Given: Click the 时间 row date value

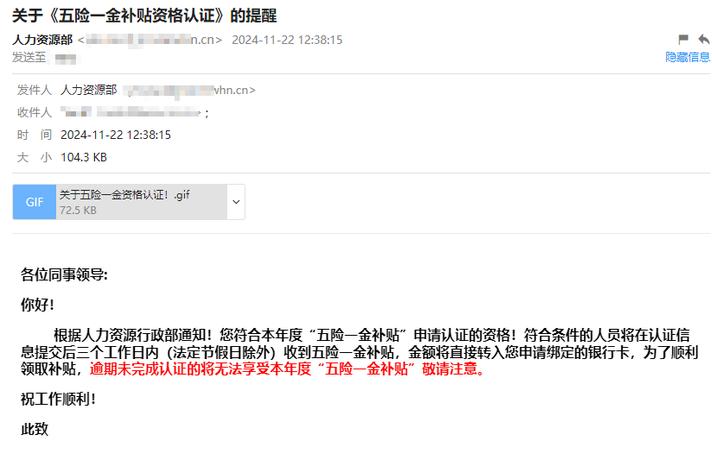Looking at the screenshot, I should pyautogui.click(x=115, y=135).
